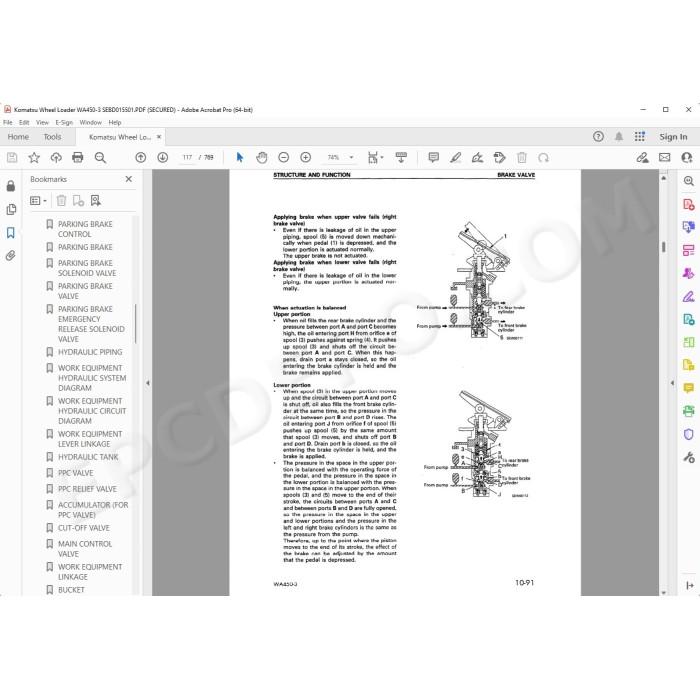The width and height of the screenshot is (700, 700).
Task: Rotate page with rotate icon
Action: tap(543, 158)
